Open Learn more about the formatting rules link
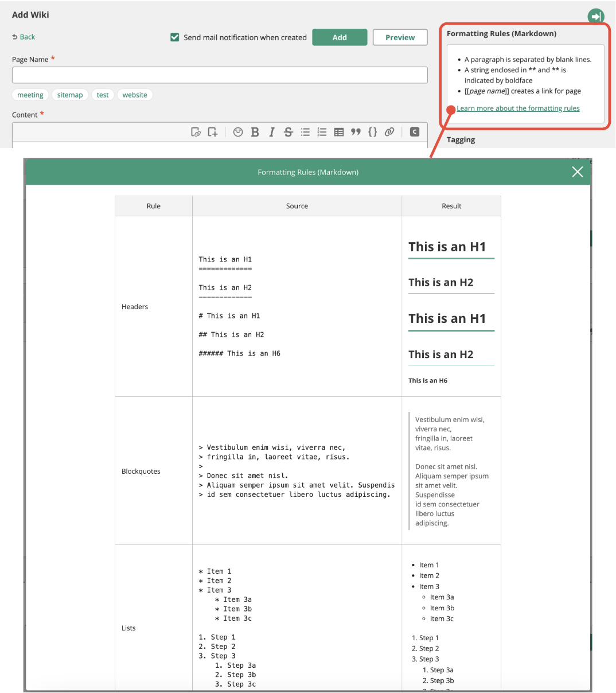Image resolution: width=616 pixels, height=693 pixels. tap(518, 108)
